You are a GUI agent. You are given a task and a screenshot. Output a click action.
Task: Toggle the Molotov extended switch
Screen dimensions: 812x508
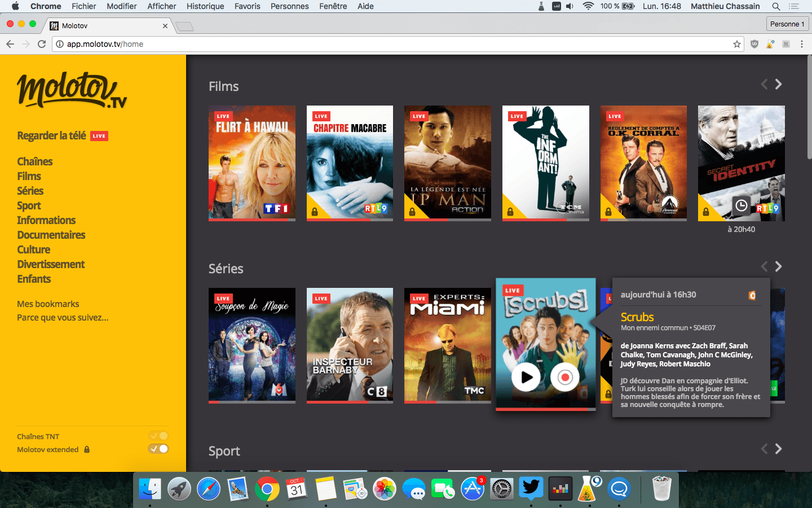click(158, 449)
